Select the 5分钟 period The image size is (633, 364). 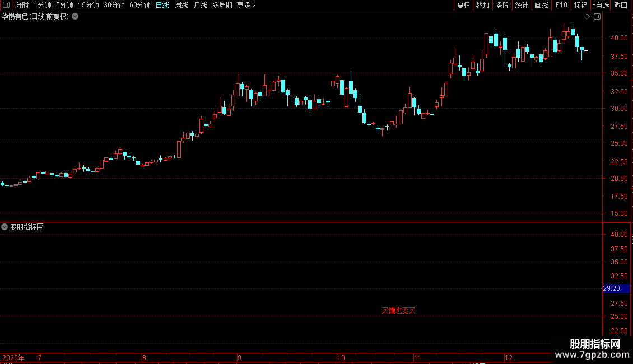click(64, 5)
